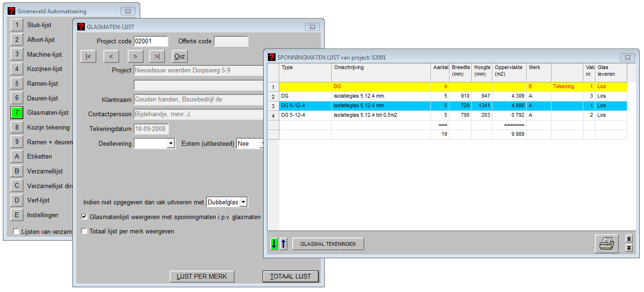Go to first project record
The width and height of the screenshot is (644, 292).
(89, 56)
